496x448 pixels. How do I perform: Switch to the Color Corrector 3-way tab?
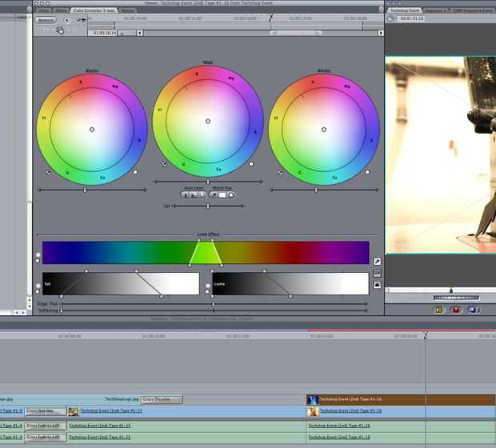coord(93,10)
